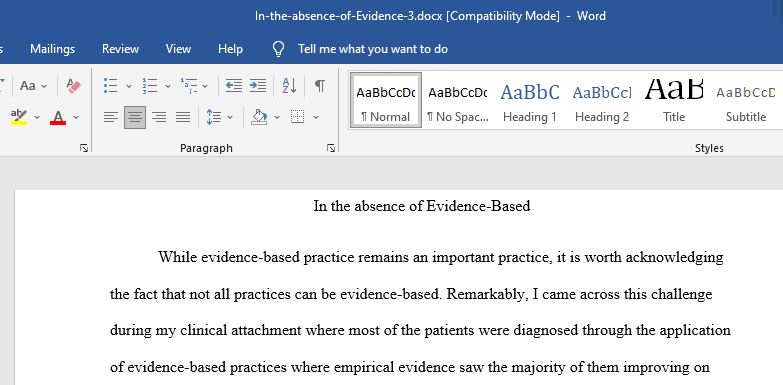The image size is (783, 385).
Task: Open the highlight color dropdown arrow
Action: pos(37,117)
